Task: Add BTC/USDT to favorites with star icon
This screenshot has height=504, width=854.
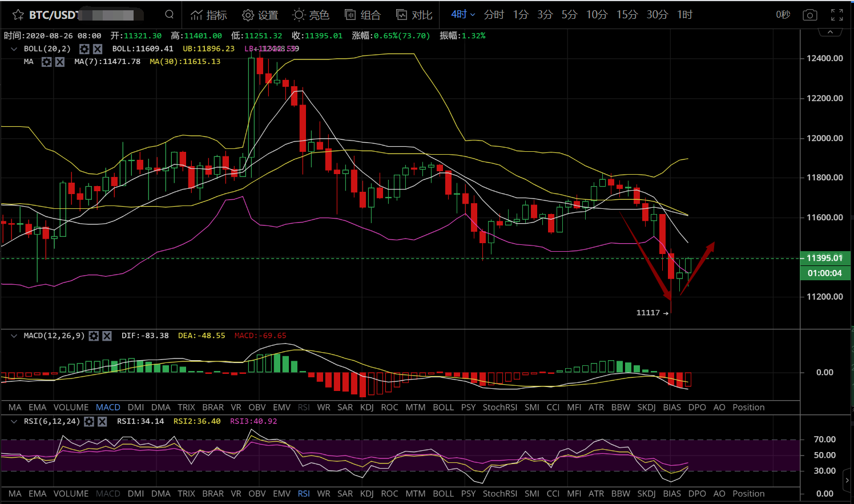Action: click(18, 15)
